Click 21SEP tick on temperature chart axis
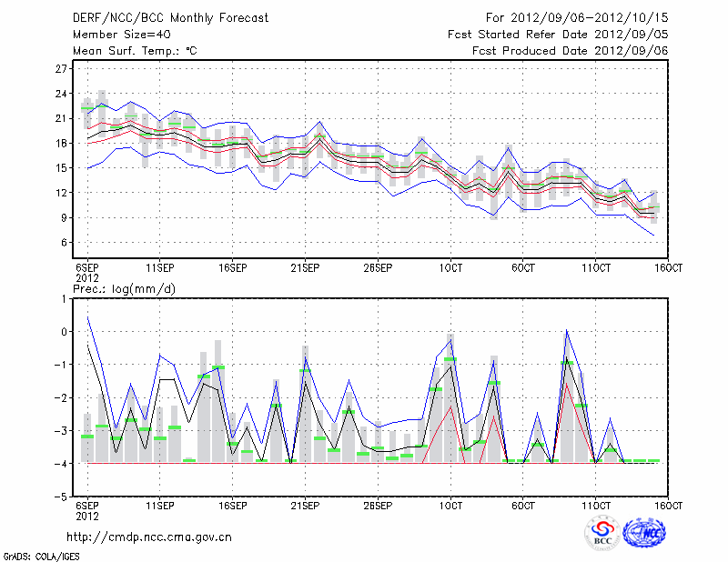 pyautogui.click(x=305, y=267)
